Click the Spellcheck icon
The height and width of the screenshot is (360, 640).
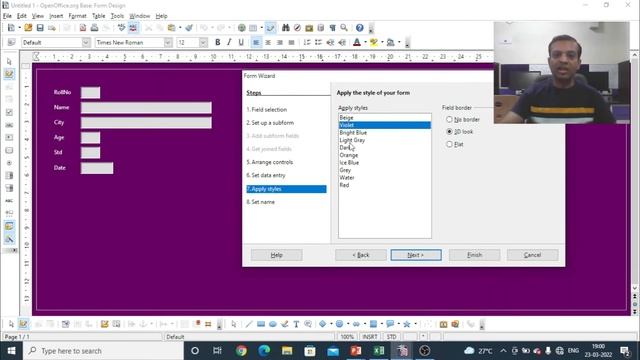pos(121,28)
